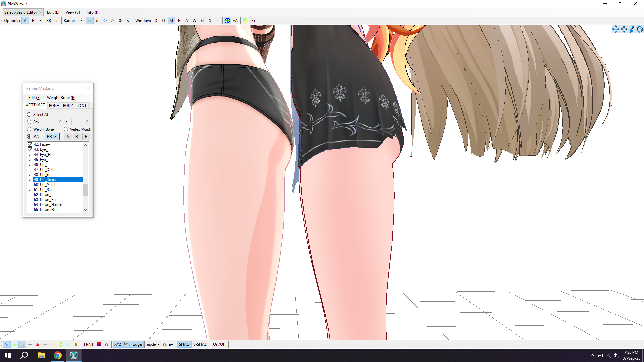Screen dimensions: 644x362
Task: Click the red triangle icon in bottom toolbar
Action: point(38,344)
